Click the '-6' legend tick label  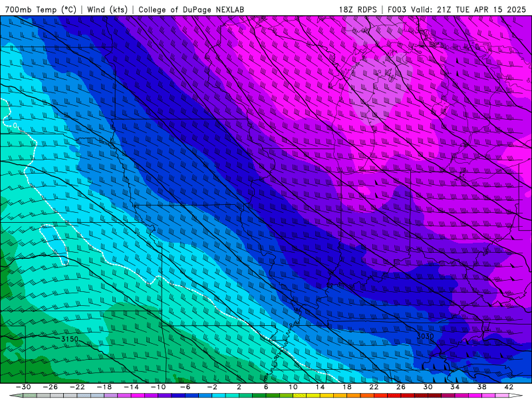[x=186, y=387]
